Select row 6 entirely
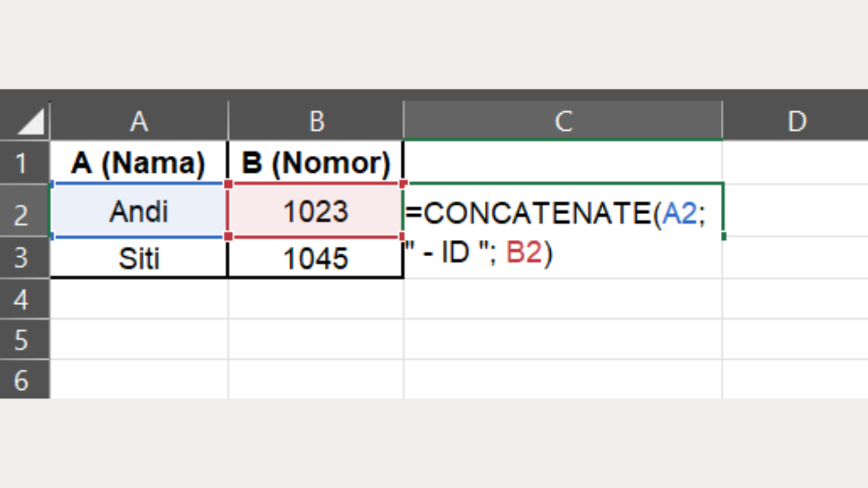This screenshot has width=868, height=488. coord(25,380)
